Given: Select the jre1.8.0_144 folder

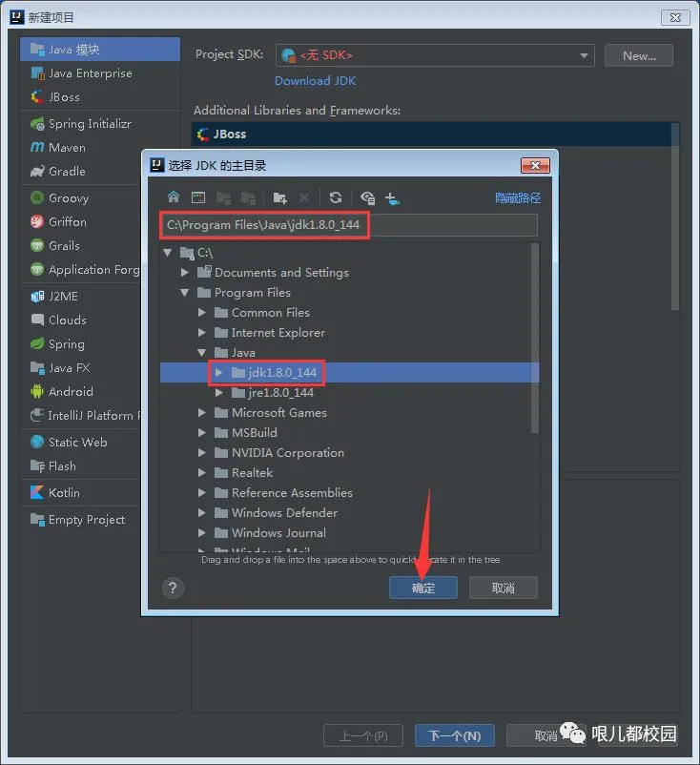Looking at the screenshot, I should 350,393.
